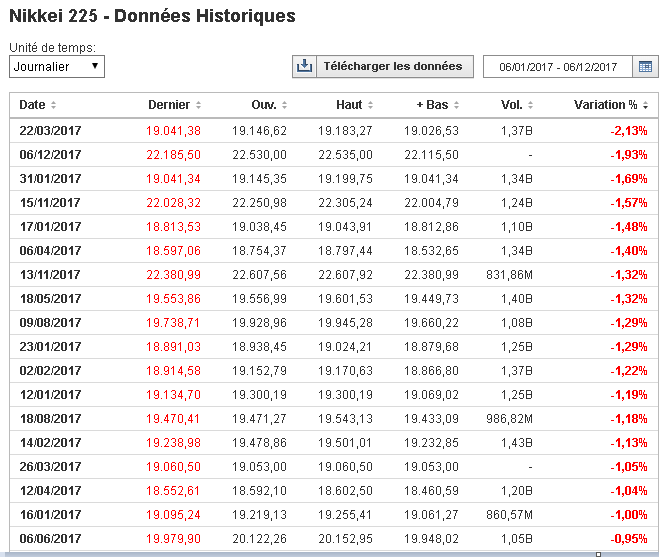The width and height of the screenshot is (659, 557).
Task: Click the Date column header label
Action: pyautogui.click(x=32, y=105)
